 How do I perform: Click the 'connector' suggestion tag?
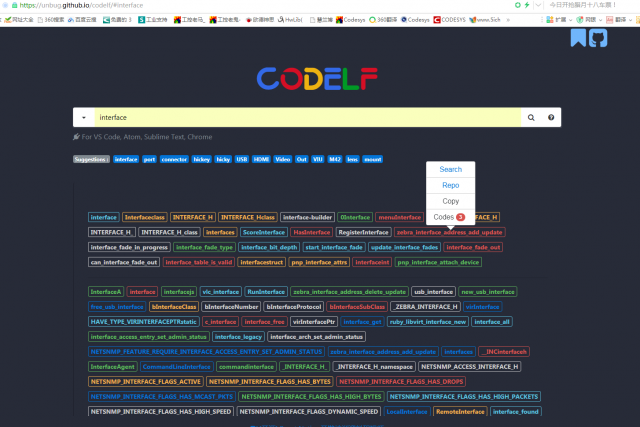(174, 159)
